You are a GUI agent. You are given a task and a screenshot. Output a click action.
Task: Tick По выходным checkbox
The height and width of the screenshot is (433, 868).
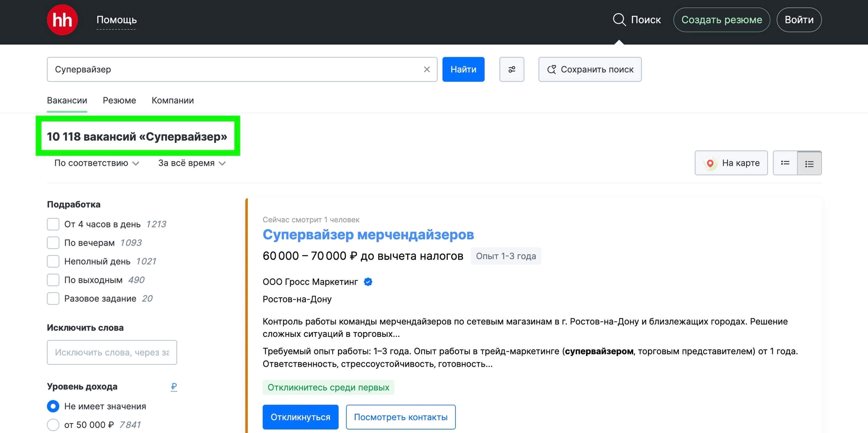tap(53, 280)
